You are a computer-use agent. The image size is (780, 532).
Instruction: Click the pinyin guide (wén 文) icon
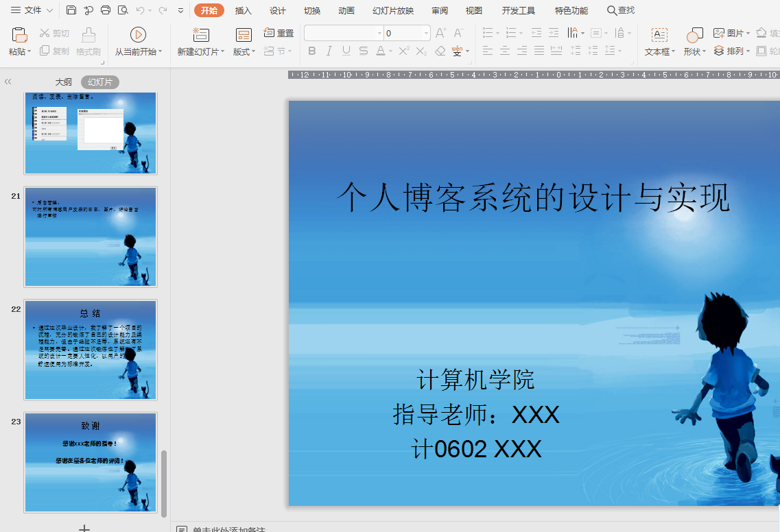tap(457, 51)
